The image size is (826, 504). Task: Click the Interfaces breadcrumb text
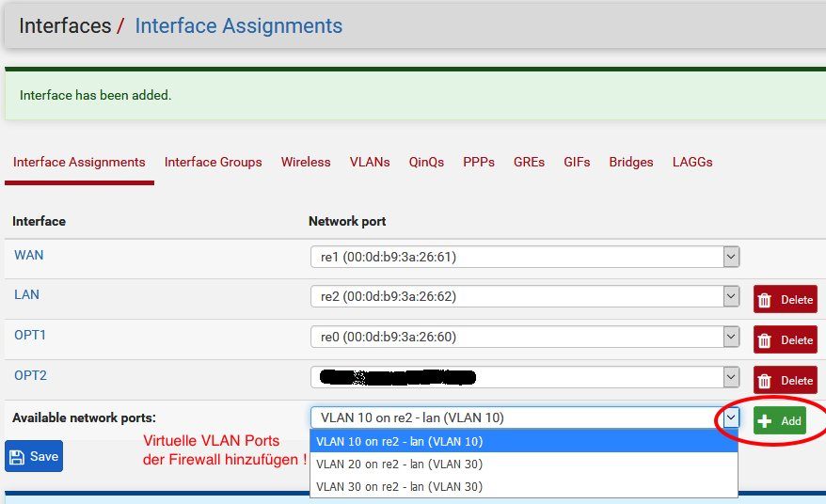65,25
